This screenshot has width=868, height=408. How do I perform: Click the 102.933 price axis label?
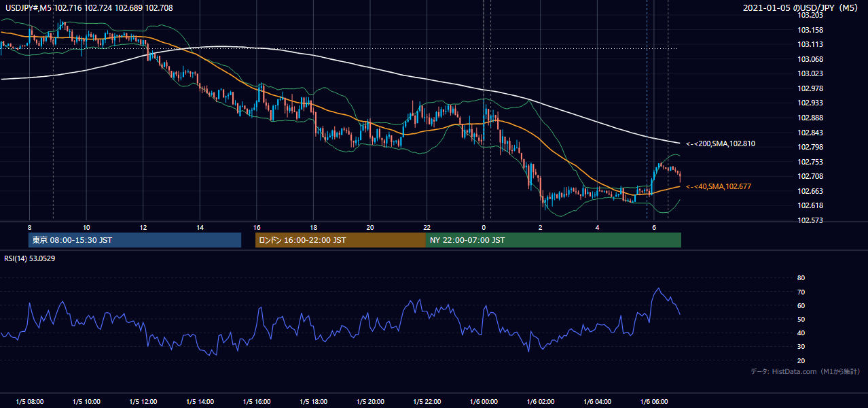[x=810, y=103]
